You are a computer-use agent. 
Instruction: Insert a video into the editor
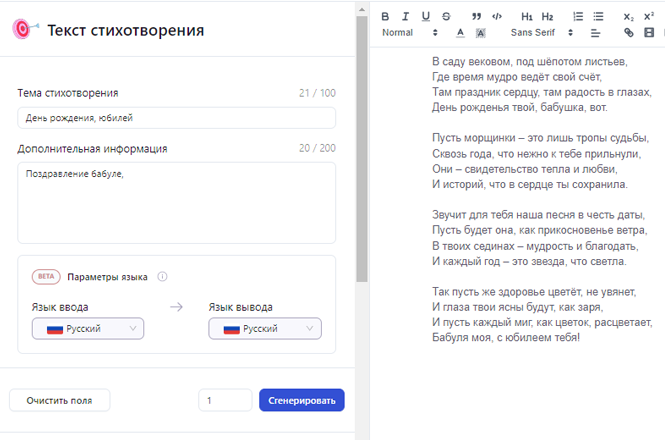point(649,33)
